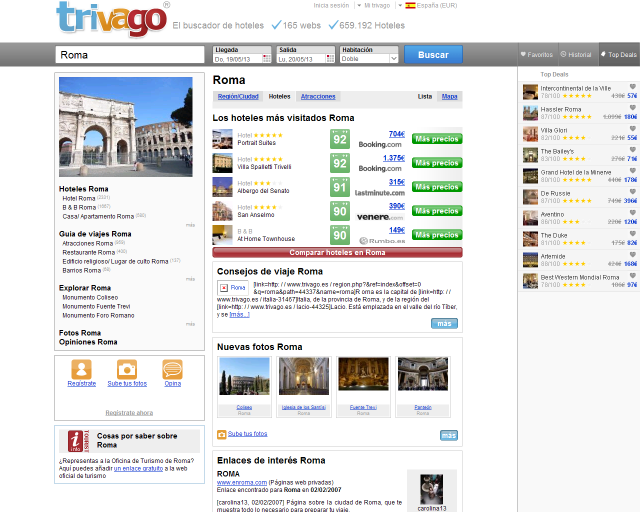Expand 'más' under Hoteles Roma
The image size is (640, 512).
tap(190, 225)
